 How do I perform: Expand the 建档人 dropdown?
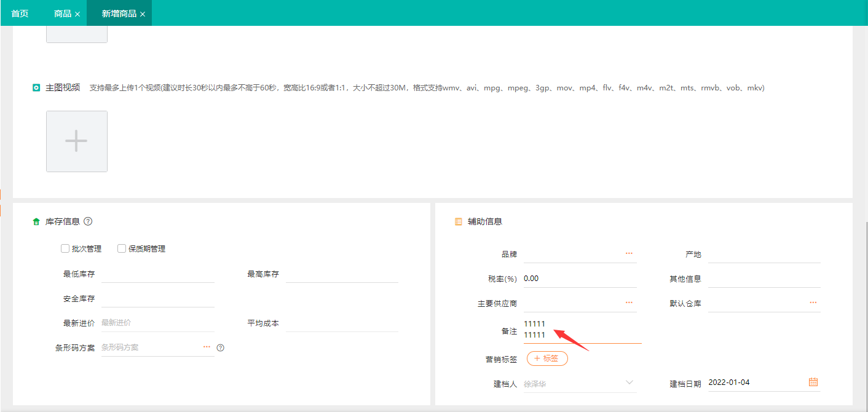pos(629,382)
